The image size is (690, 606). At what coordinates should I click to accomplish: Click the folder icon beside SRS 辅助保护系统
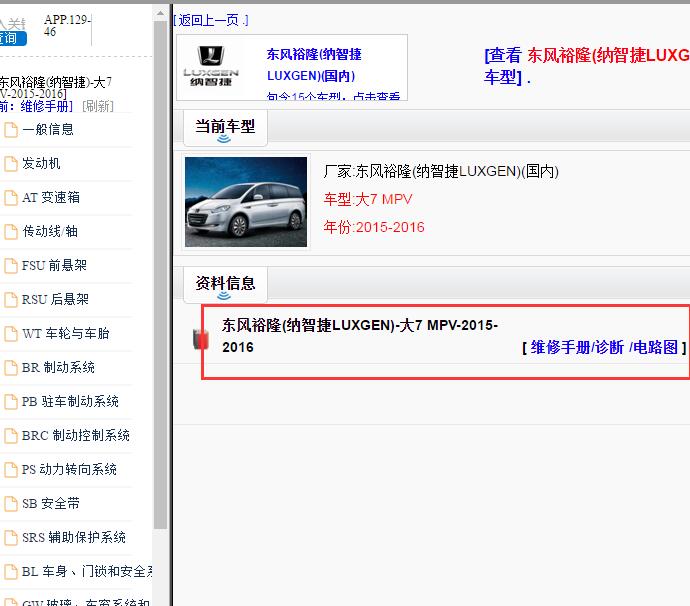point(11,537)
